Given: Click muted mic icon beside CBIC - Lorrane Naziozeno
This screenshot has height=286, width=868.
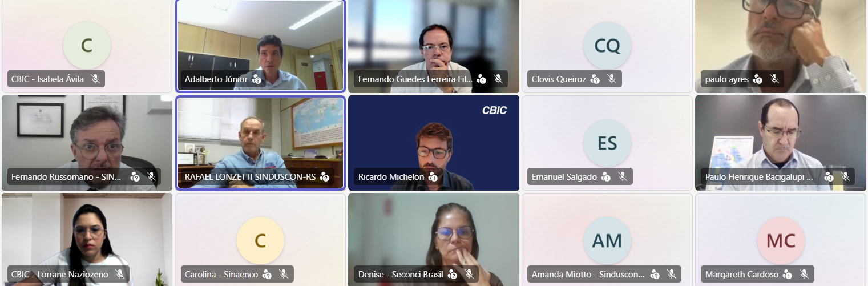Looking at the screenshot, I should pos(120,275).
